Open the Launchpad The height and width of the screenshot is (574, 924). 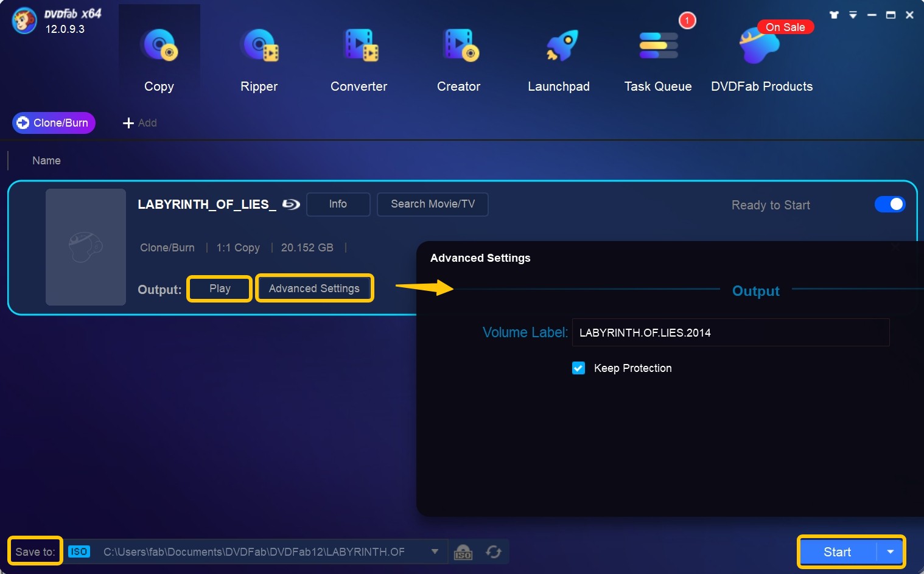(x=558, y=60)
